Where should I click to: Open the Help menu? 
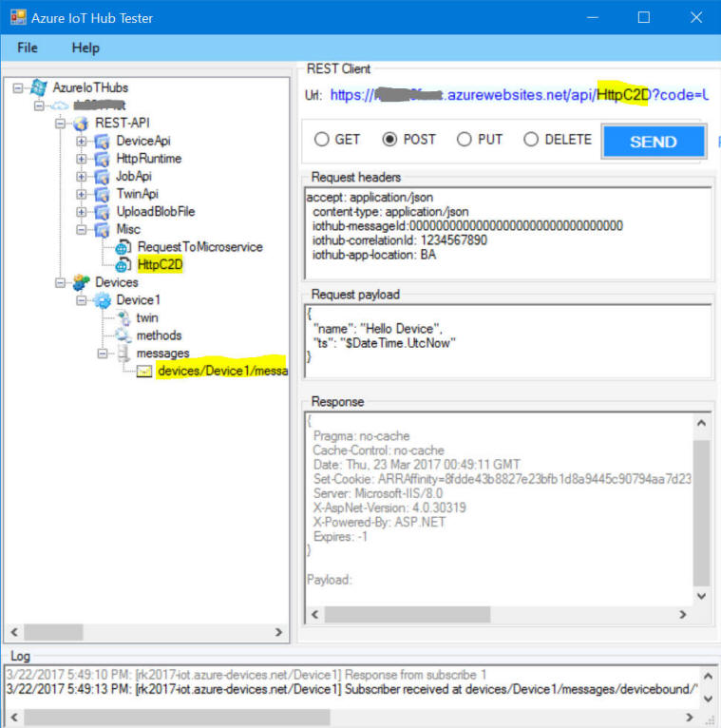tap(85, 48)
